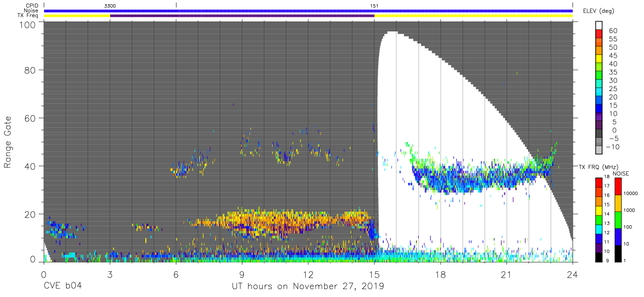Click the Range Gate axis tick '20'
Screen dimensions: 644x297
click(30, 214)
